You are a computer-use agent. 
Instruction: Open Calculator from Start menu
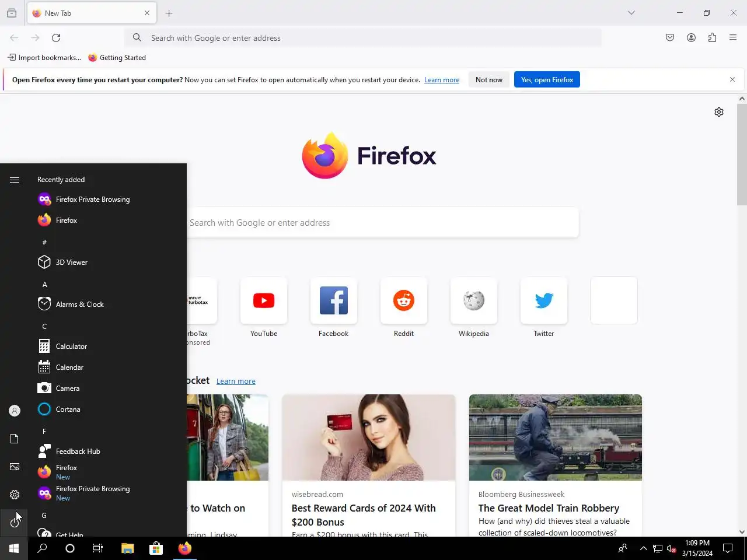[x=107, y=346]
